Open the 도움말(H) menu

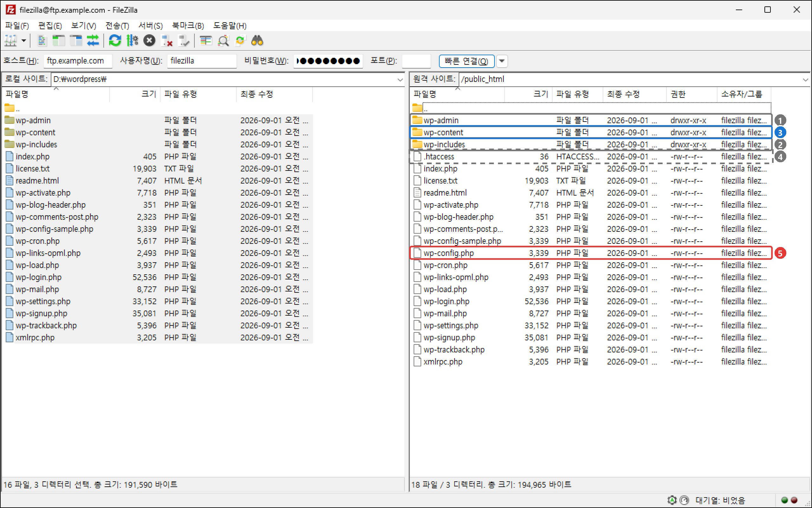(x=230, y=25)
